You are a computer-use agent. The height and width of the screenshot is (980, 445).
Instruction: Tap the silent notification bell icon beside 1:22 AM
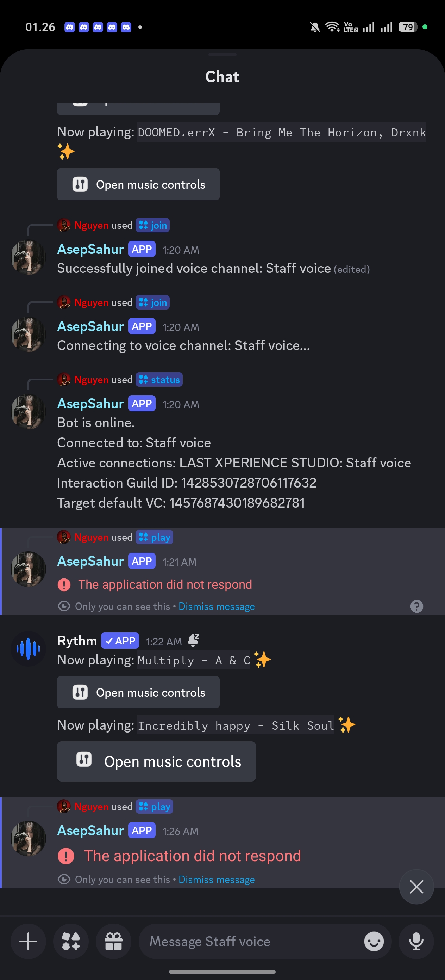click(193, 640)
